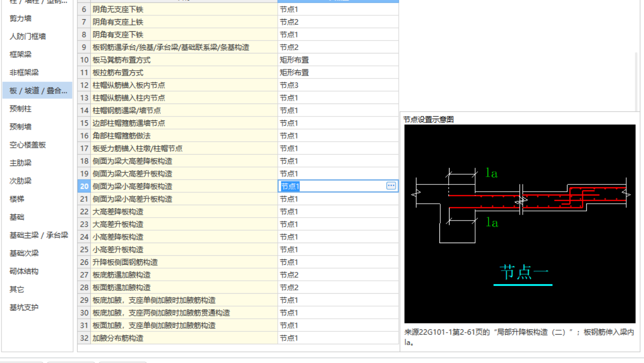Click 矩形布置 value for 板马凳筋布置方式
Image resolution: width=644 pixels, height=363 pixels.
pos(338,60)
